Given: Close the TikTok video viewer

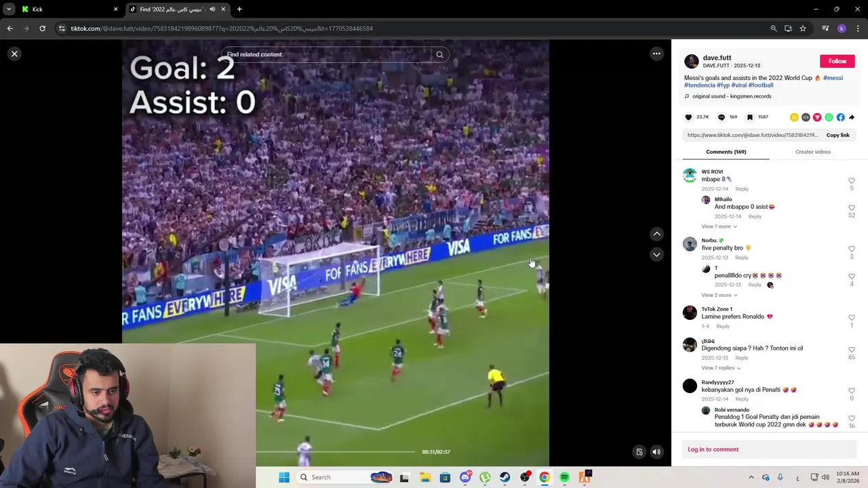Looking at the screenshot, I should coord(14,54).
